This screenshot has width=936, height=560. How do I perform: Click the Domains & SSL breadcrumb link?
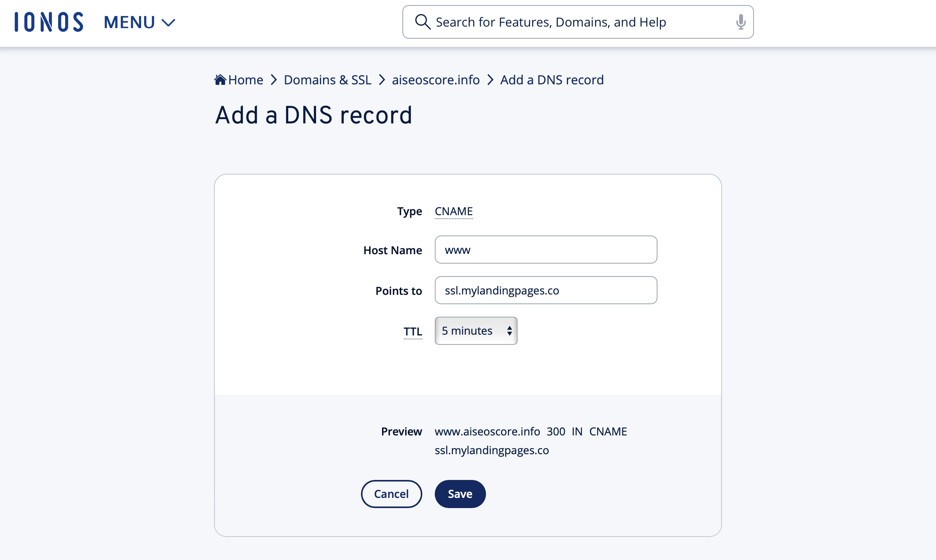pos(327,80)
